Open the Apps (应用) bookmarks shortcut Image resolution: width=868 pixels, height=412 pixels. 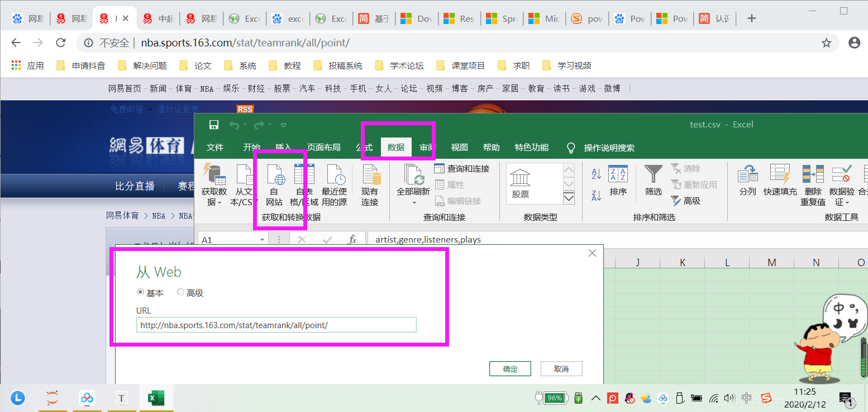click(x=27, y=65)
